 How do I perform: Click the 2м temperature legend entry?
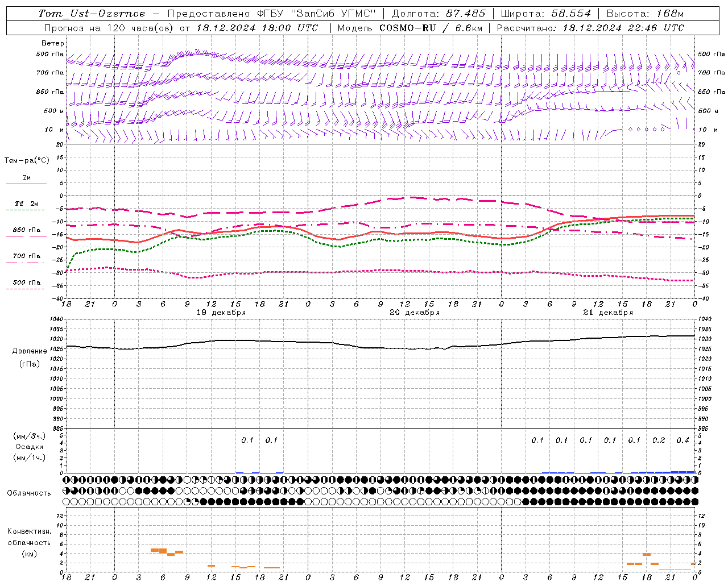tap(27, 177)
